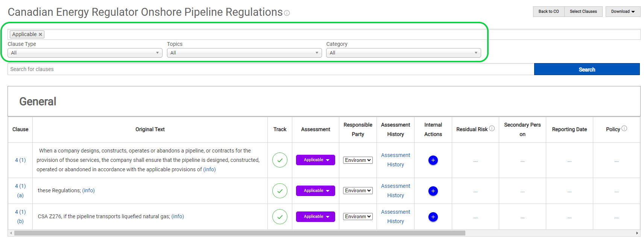The image size is (644, 240).
Task: Open Applicable assessment dropdown for clause 4 (1)
Action: 316,160
